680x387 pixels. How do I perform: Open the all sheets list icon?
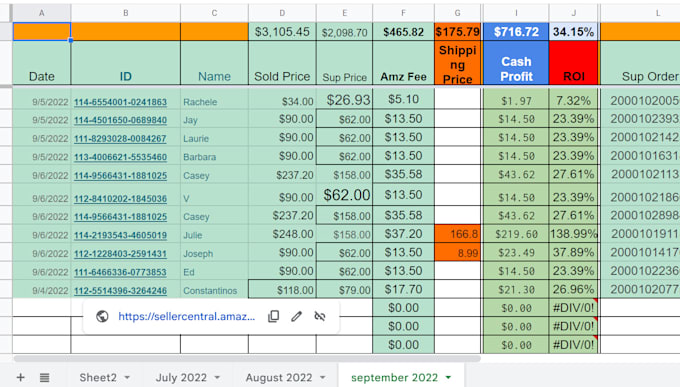[x=44, y=377]
